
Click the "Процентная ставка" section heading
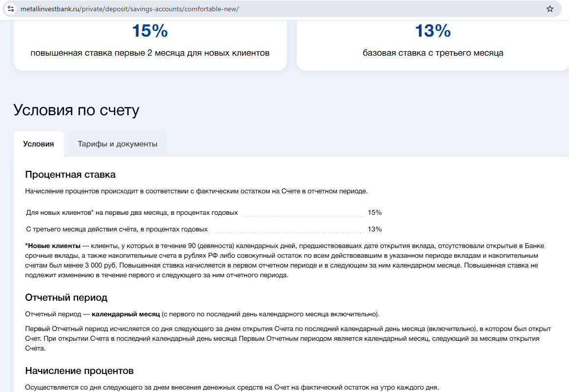[x=70, y=174]
